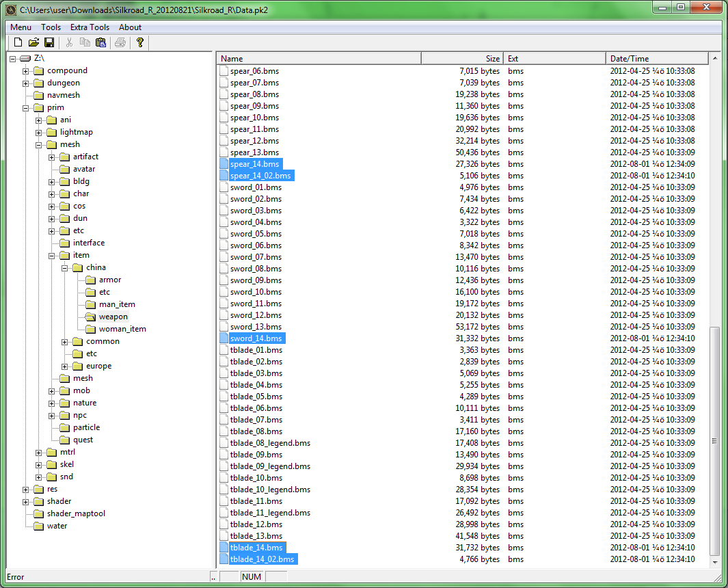Expand the dungeon folder node
The height and width of the screenshot is (588, 728).
click(x=25, y=83)
